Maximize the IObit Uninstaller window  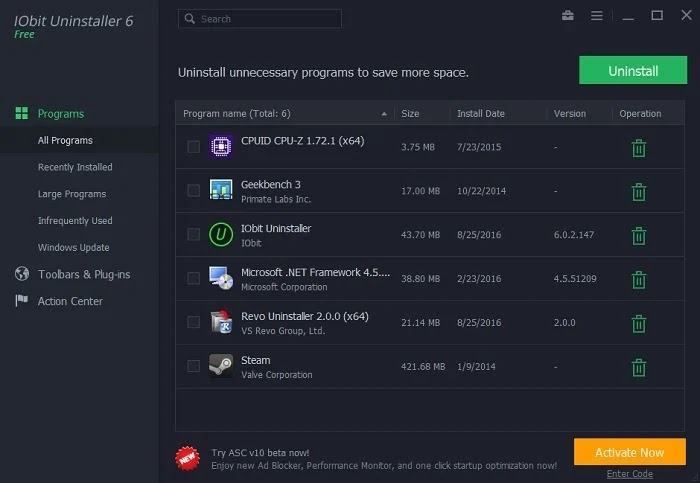pyautogui.click(x=657, y=16)
